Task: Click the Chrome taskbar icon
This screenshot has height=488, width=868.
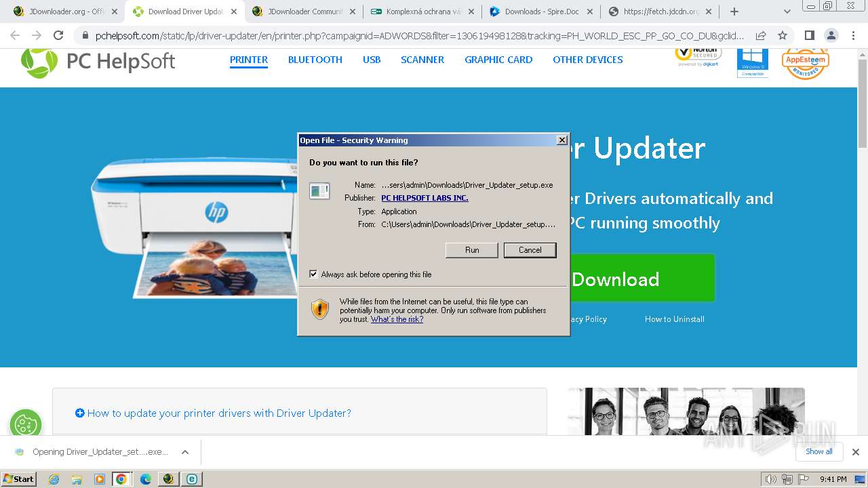Action: [x=121, y=479]
